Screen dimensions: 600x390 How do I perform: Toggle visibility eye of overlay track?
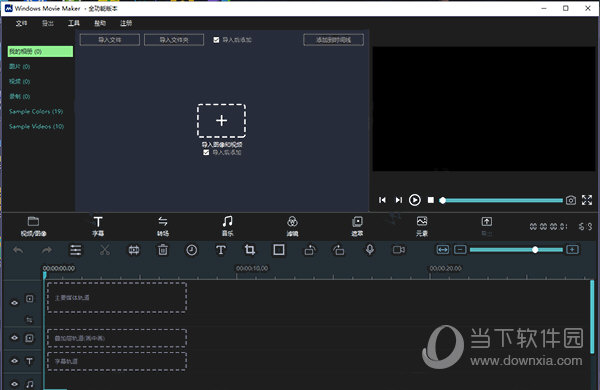click(15, 338)
